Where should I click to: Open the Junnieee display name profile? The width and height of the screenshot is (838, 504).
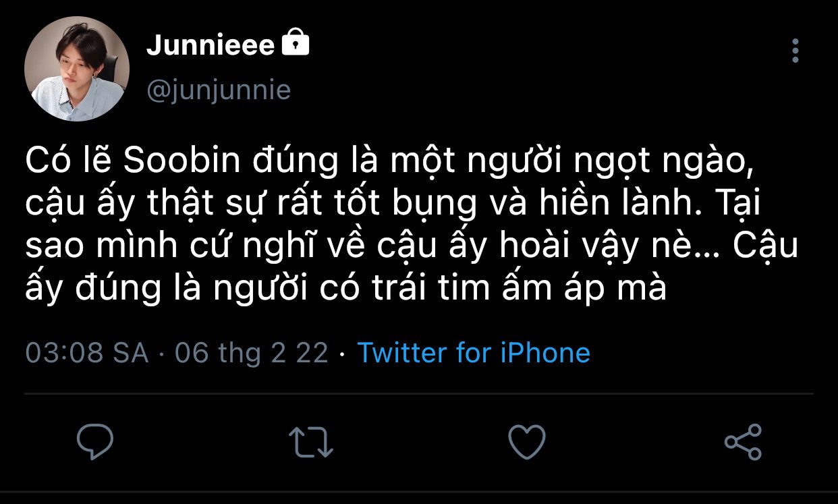pyautogui.click(x=210, y=46)
